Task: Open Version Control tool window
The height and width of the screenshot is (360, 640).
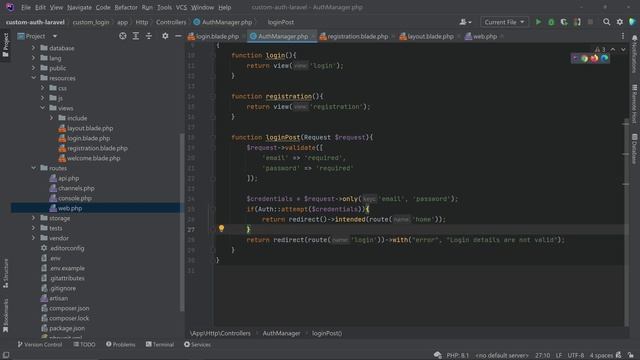Action: point(40,344)
